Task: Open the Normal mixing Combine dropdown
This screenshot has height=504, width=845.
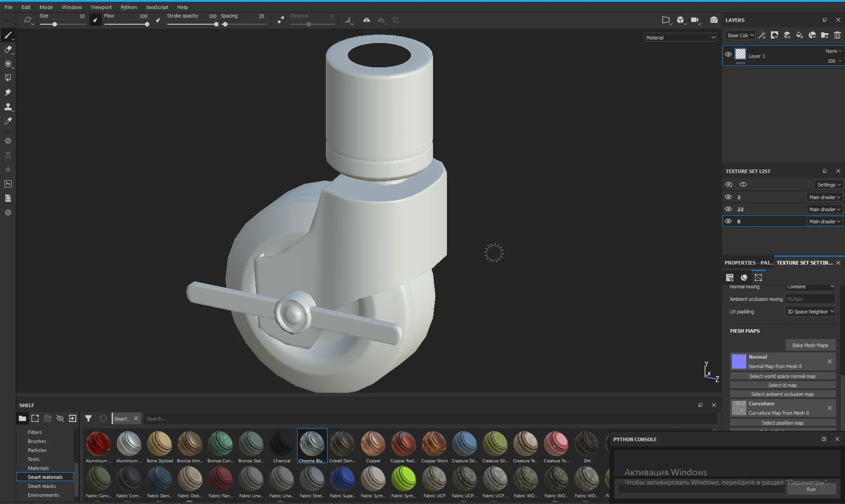Action: point(810,287)
